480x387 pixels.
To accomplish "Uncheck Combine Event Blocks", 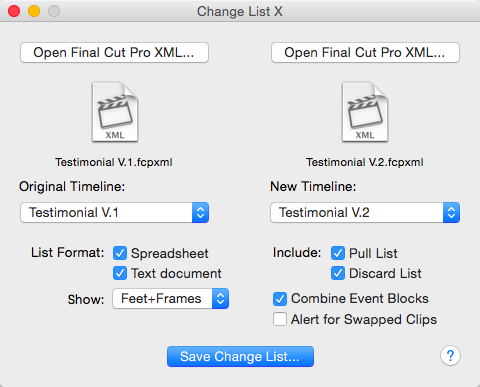I will pos(280,299).
